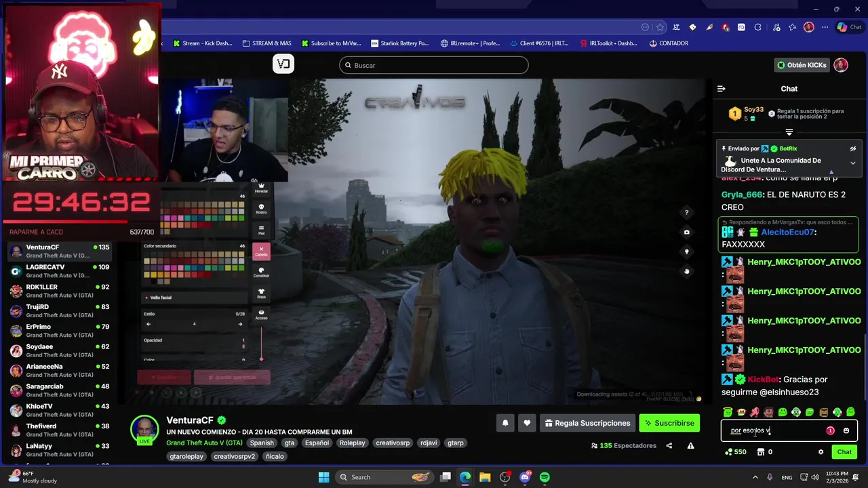Click the Regala Suscripciones button
868x488 pixels.
[587, 423]
